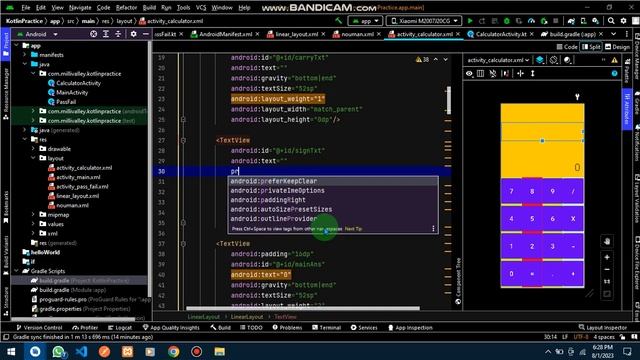Zoom out the layout preview
The height and width of the screenshot is (360, 640).
click(x=607, y=269)
